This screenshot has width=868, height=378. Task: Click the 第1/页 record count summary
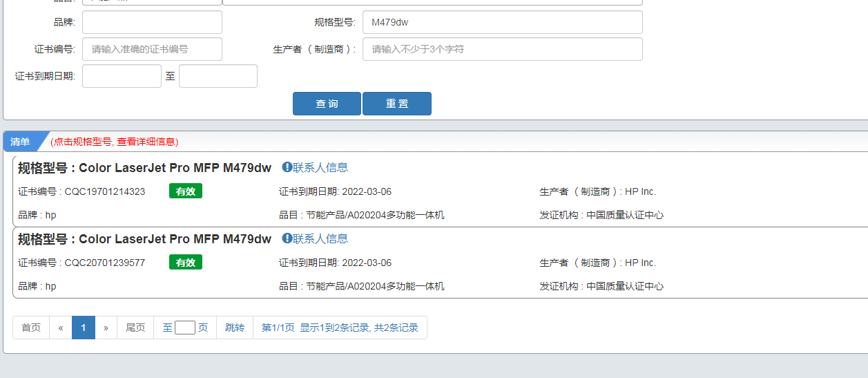[340, 328]
